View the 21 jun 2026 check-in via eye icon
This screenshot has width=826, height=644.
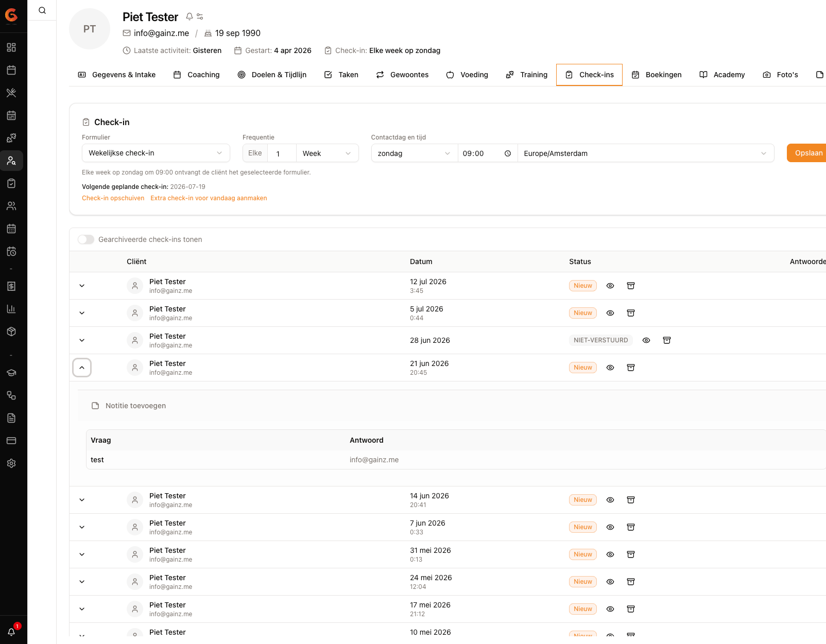point(610,368)
